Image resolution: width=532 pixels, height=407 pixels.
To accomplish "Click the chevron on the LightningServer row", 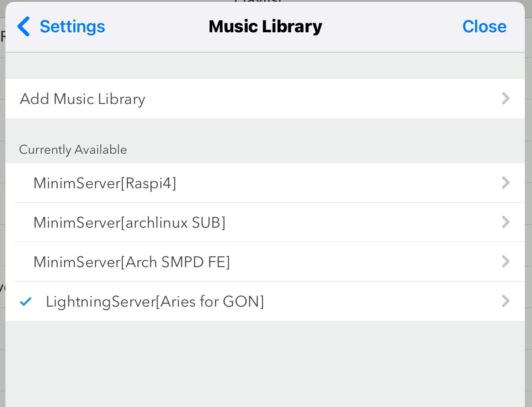I will (x=506, y=301).
